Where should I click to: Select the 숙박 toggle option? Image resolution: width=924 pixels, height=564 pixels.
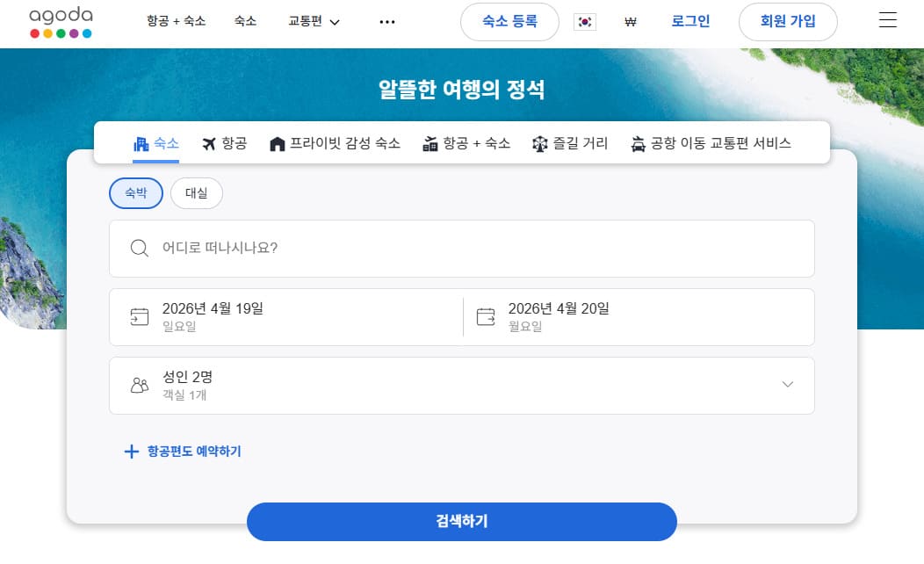pyautogui.click(x=135, y=193)
